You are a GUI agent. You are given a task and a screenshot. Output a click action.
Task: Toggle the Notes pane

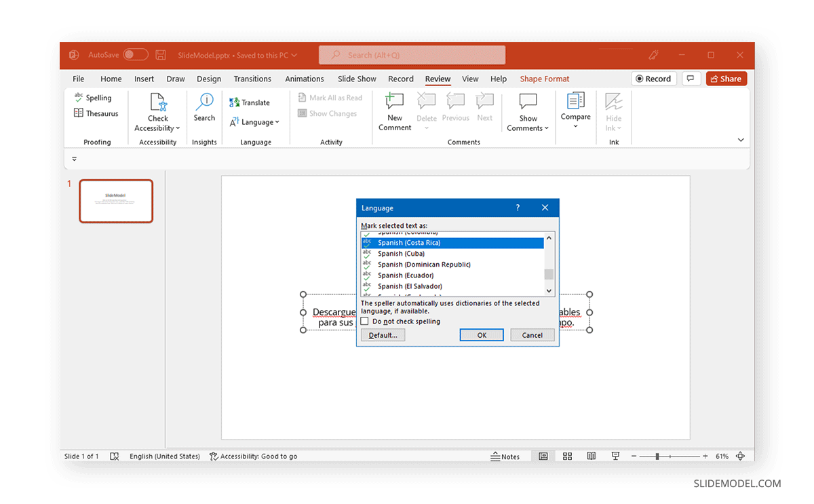pyautogui.click(x=506, y=456)
